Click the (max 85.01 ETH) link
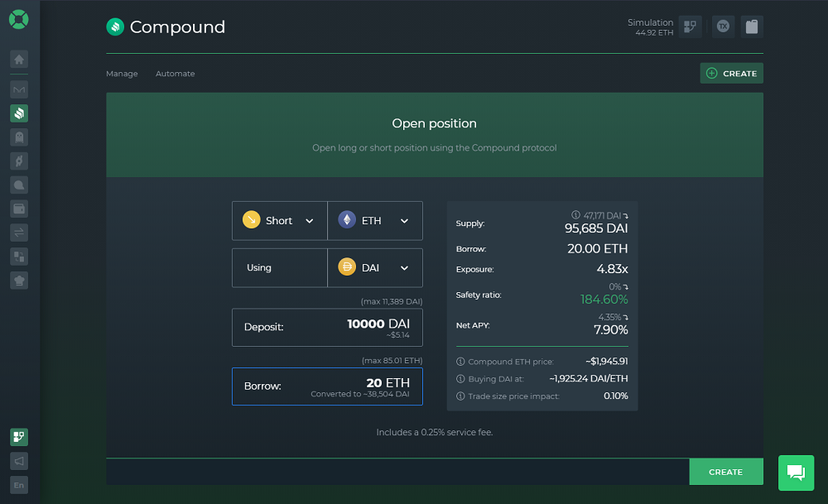828x504 pixels. [x=392, y=361]
